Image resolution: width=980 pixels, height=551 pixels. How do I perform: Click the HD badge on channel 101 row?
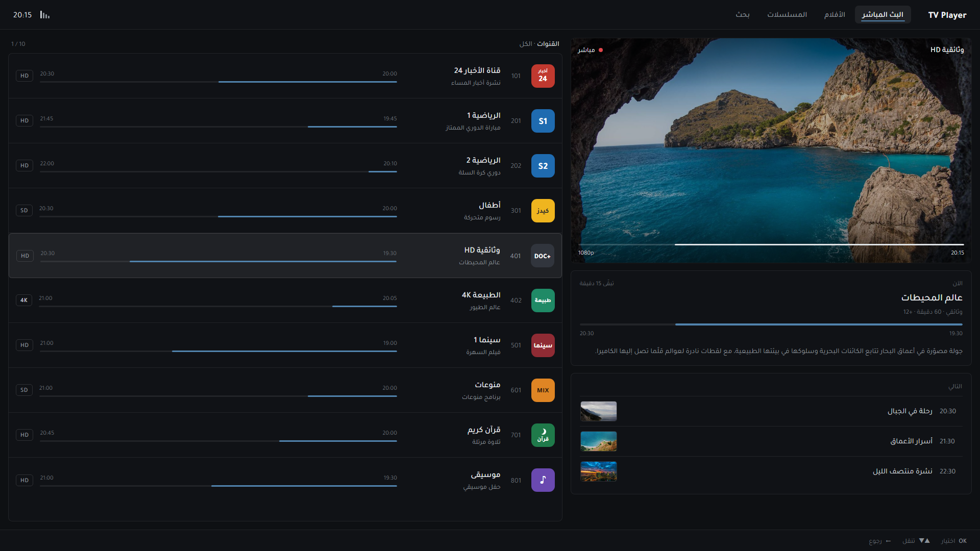24,76
